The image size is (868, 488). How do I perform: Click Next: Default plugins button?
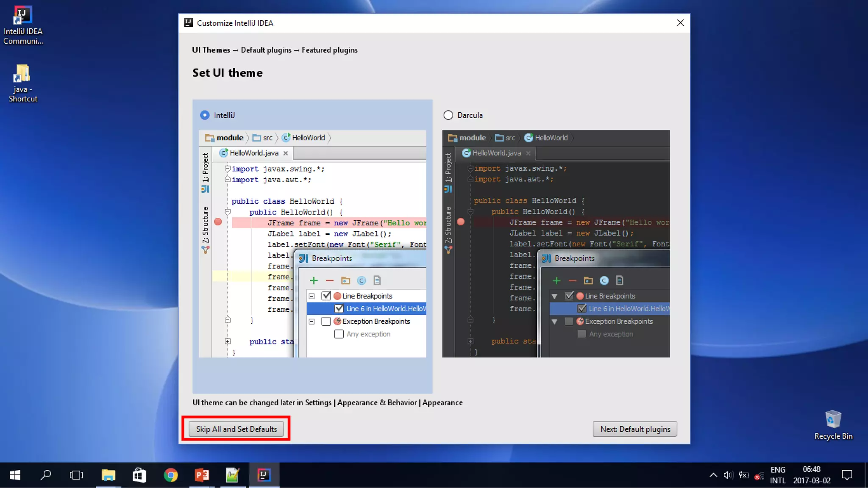click(x=634, y=429)
